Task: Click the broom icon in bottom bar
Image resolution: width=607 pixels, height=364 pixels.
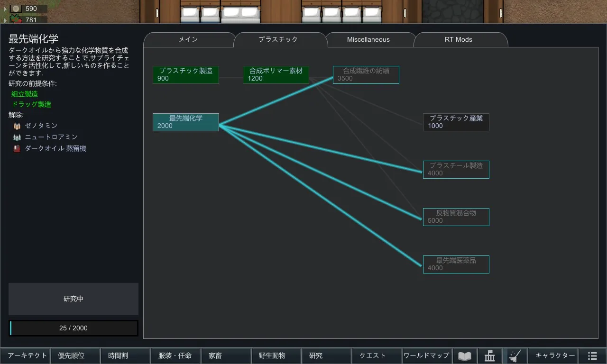Action: click(515, 356)
